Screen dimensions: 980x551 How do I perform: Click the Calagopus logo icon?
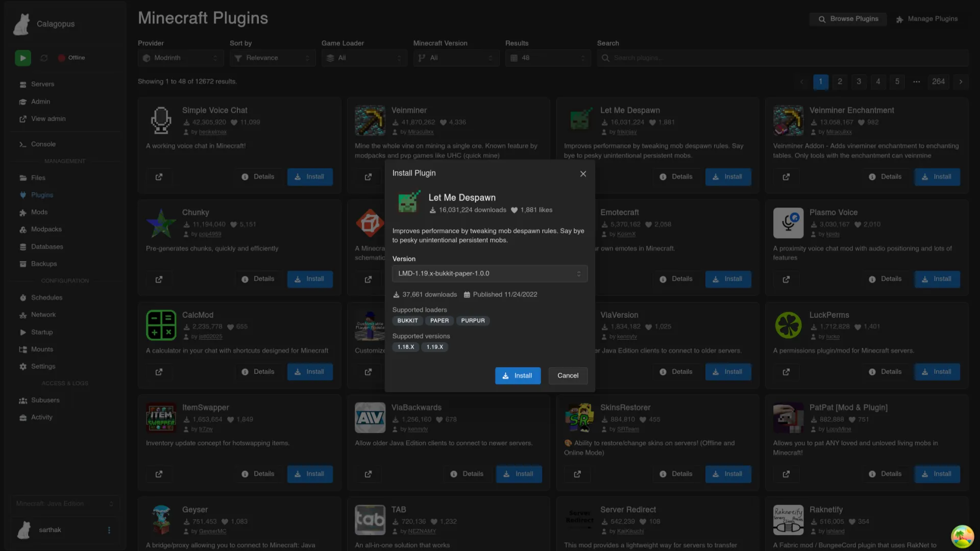coord(21,24)
